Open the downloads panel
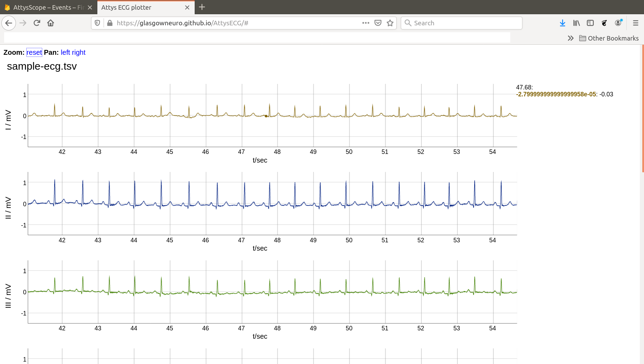This screenshot has width=644, height=364. [x=563, y=23]
